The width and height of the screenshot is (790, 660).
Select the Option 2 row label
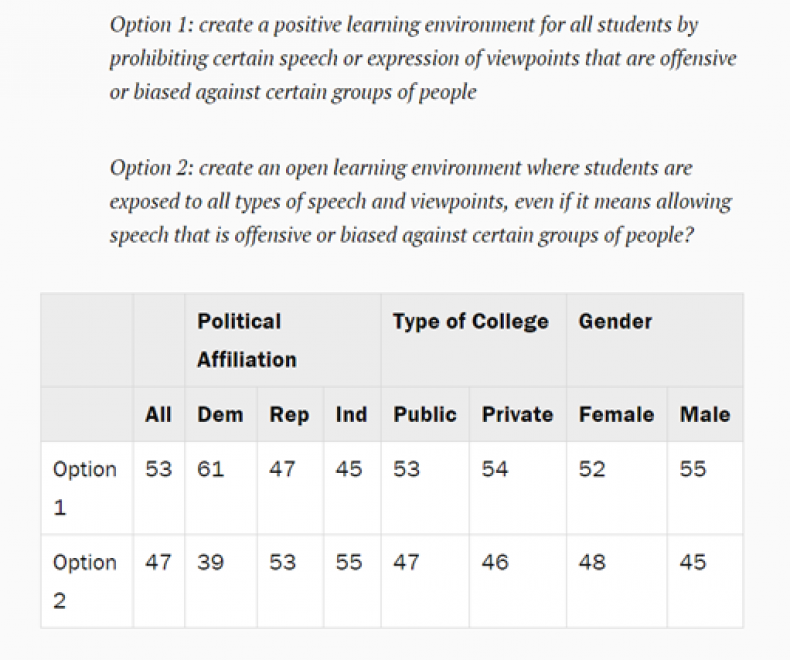coord(87,581)
